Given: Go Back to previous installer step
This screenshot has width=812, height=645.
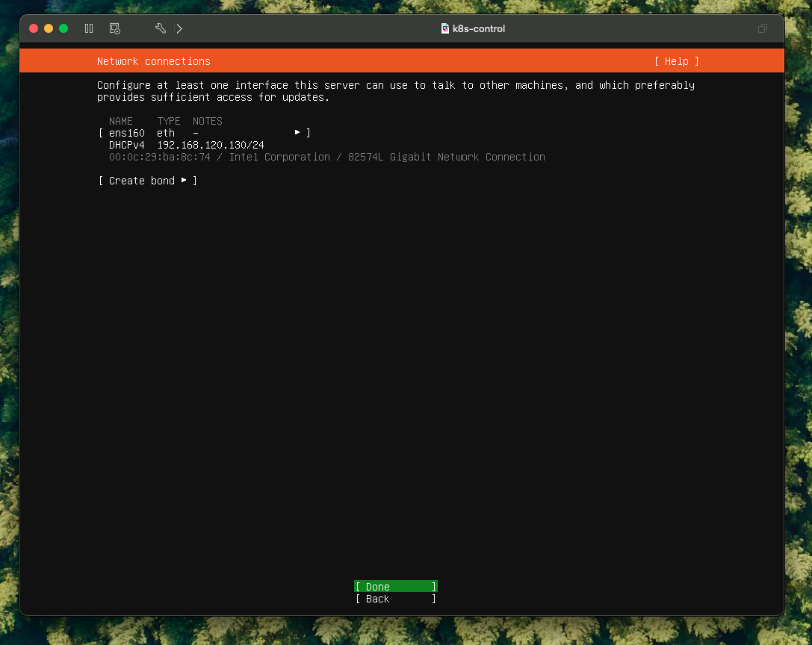Looking at the screenshot, I should (x=395, y=599).
